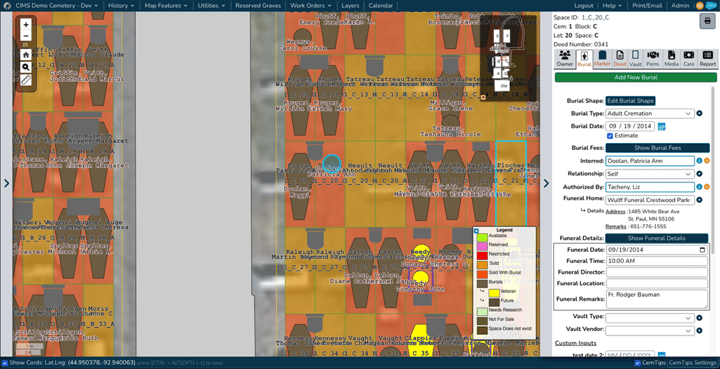The image size is (720, 369).
Task: Click the map home extent icon
Action: pyautogui.click(x=26, y=55)
